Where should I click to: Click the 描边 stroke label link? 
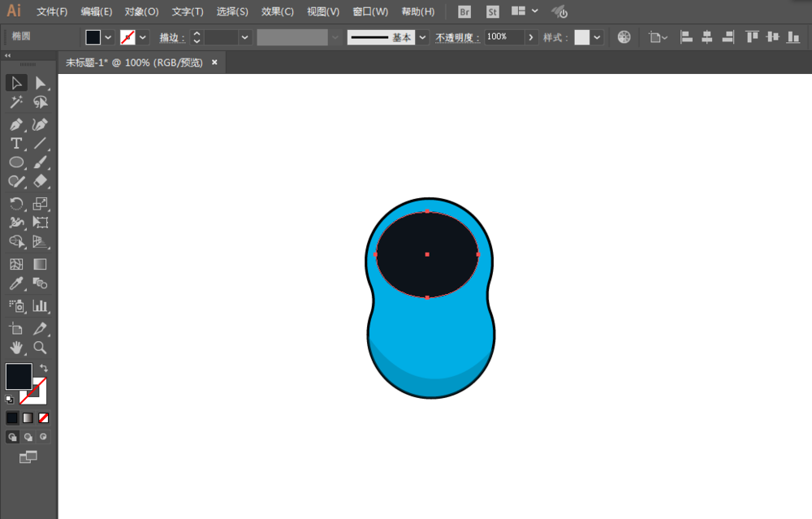point(172,37)
